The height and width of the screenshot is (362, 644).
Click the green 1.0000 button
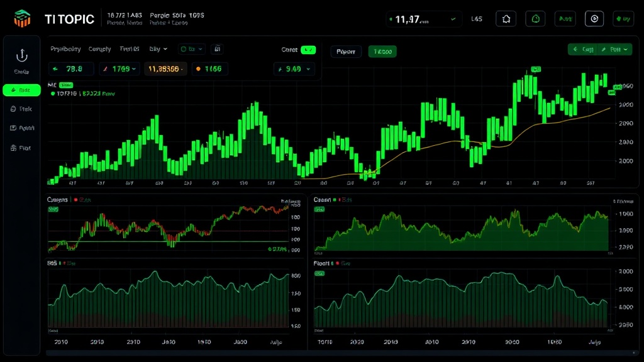[x=382, y=52]
